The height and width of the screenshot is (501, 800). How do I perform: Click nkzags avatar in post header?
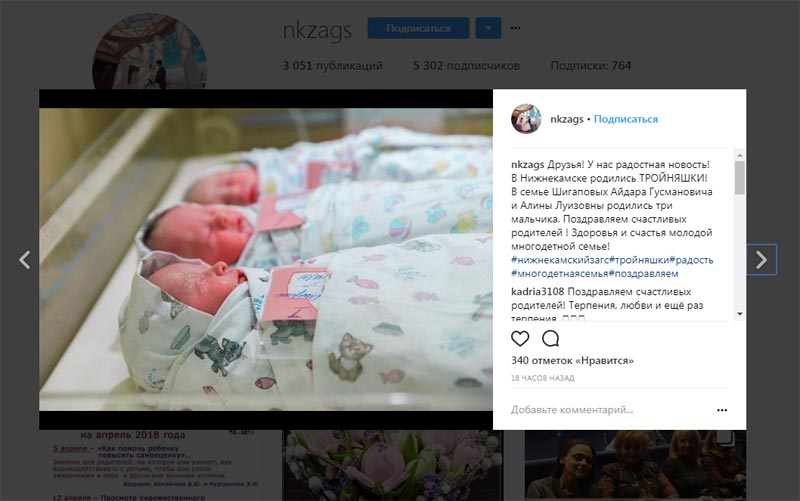tap(526, 119)
